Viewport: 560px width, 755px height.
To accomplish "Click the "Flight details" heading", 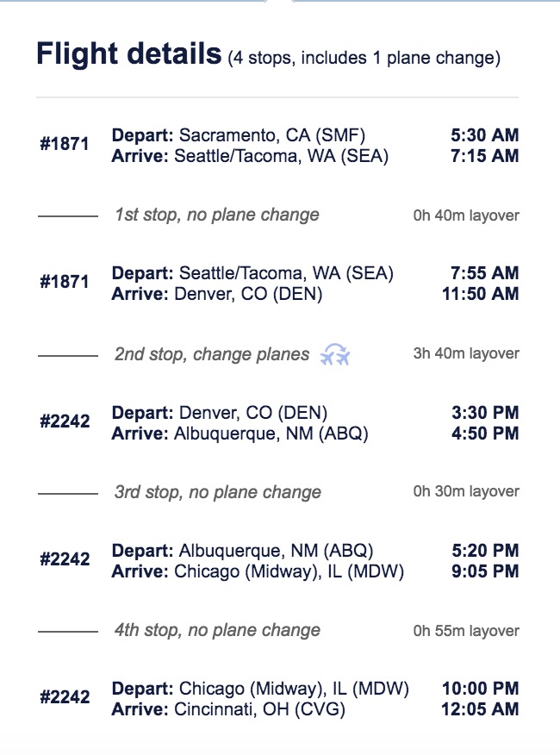I will 128,54.
